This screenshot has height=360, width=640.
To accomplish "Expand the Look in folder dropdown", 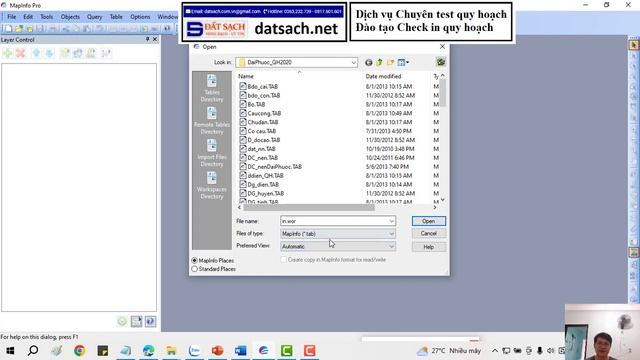I will click(353, 62).
